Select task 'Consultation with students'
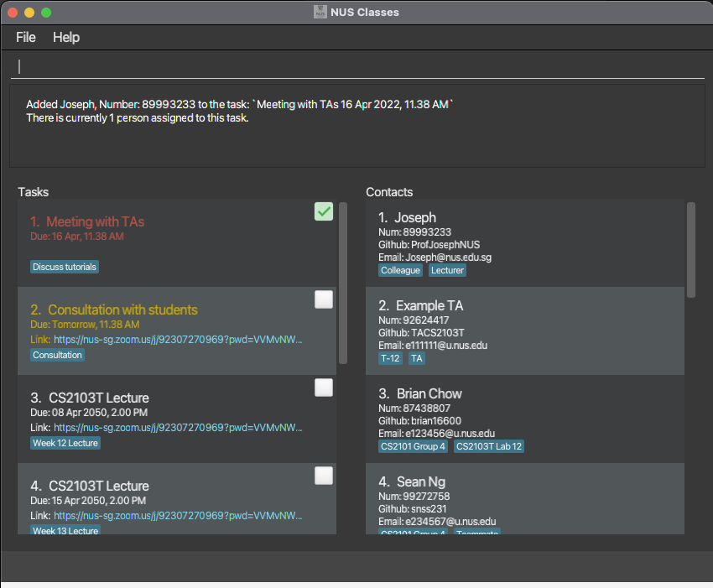 click(177, 331)
